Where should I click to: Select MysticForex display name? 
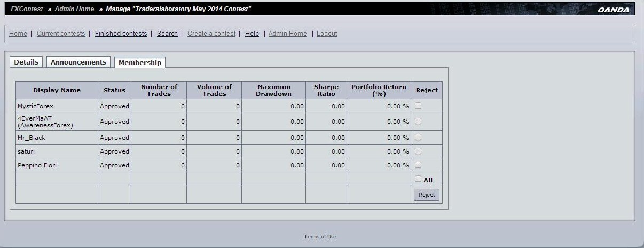(35, 106)
